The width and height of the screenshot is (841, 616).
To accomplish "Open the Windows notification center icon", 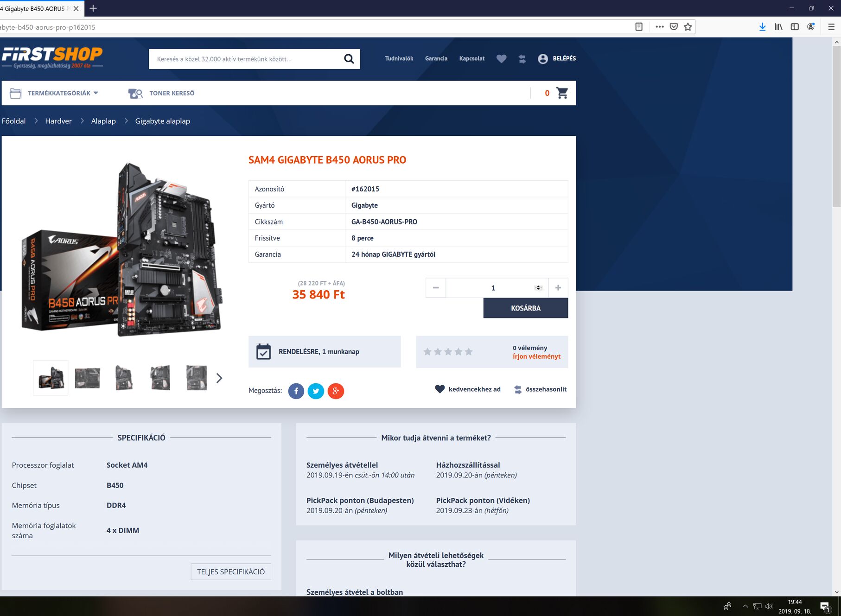I will pyautogui.click(x=825, y=606).
